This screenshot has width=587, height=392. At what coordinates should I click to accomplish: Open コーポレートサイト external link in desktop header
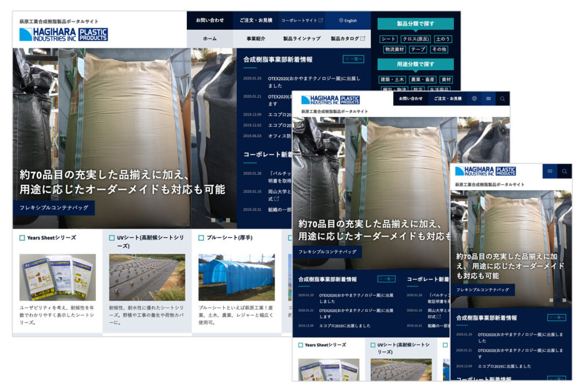pos(302,21)
